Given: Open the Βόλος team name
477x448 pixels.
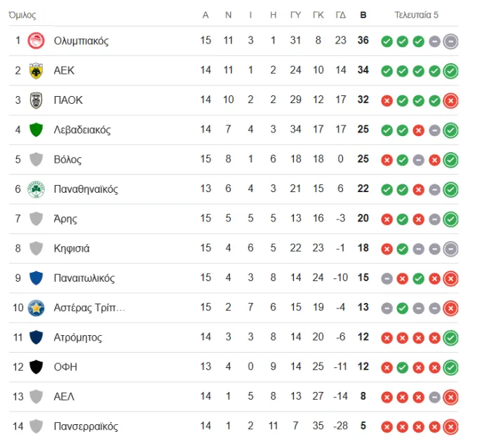Looking at the screenshot, I should coord(67,159).
